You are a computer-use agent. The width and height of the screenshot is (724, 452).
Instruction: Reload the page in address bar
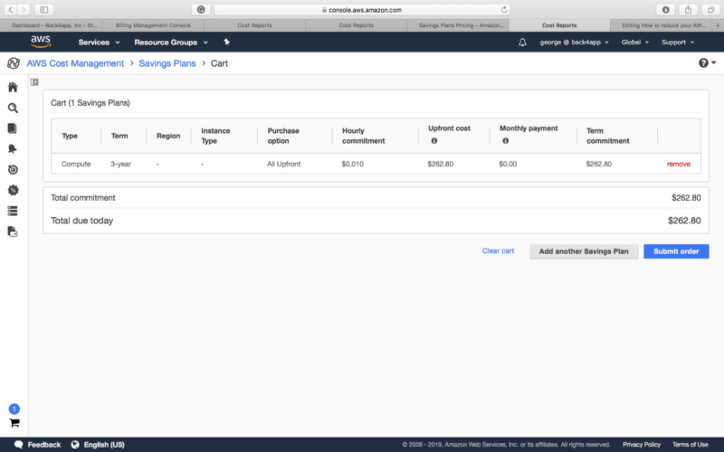tap(504, 10)
